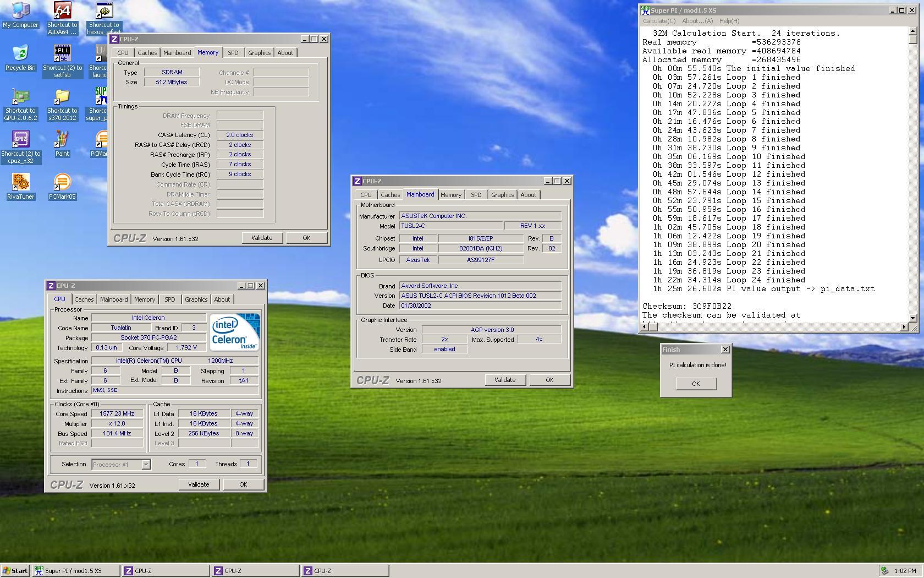Viewport: 924px width, 578px height.
Task: Click the Checksum 3C9F0B22 line
Action: coord(687,307)
